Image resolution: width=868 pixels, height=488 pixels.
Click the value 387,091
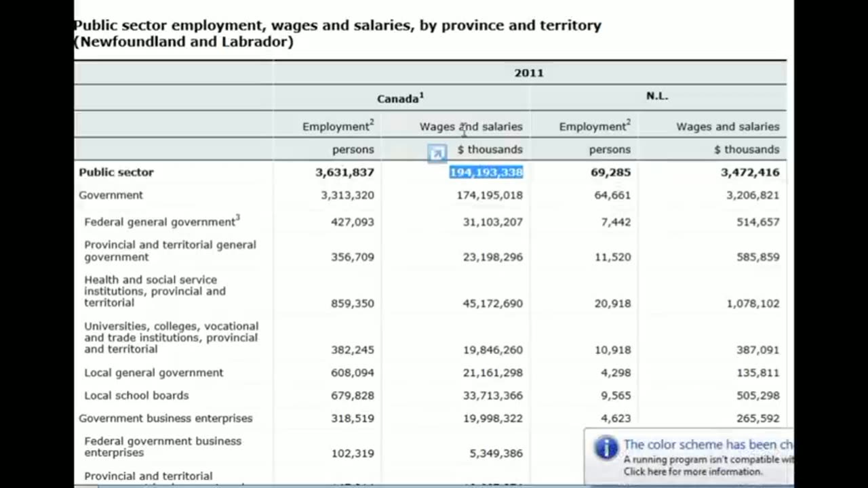click(x=758, y=350)
